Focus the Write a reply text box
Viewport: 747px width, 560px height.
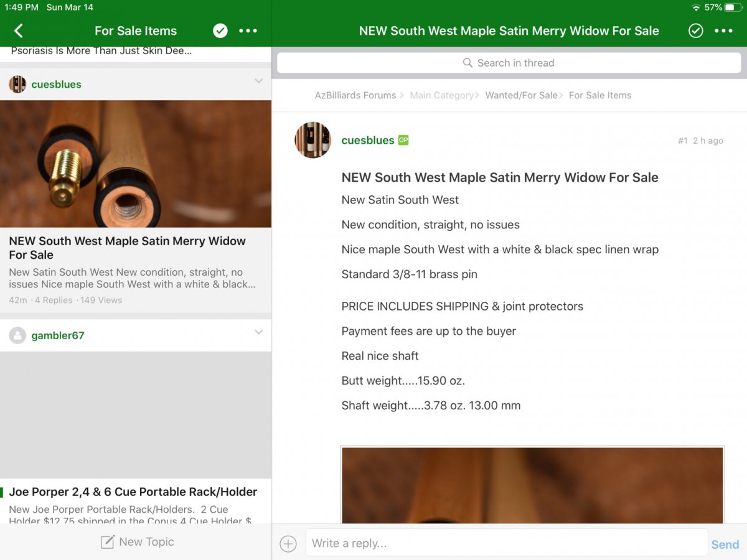(x=506, y=543)
